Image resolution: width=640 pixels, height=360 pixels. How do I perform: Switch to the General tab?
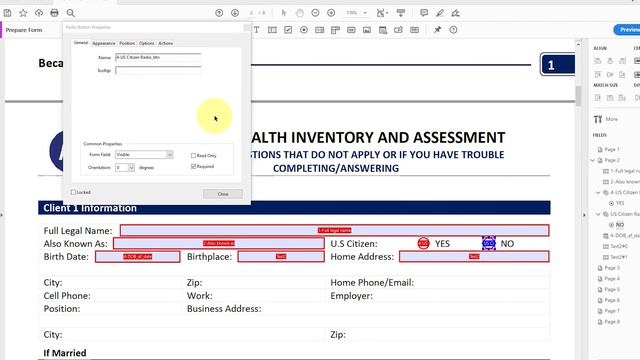[x=81, y=43]
